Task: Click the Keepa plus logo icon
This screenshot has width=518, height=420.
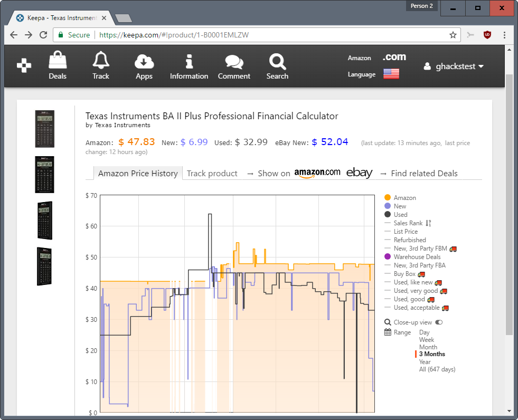Action: pyautogui.click(x=24, y=65)
